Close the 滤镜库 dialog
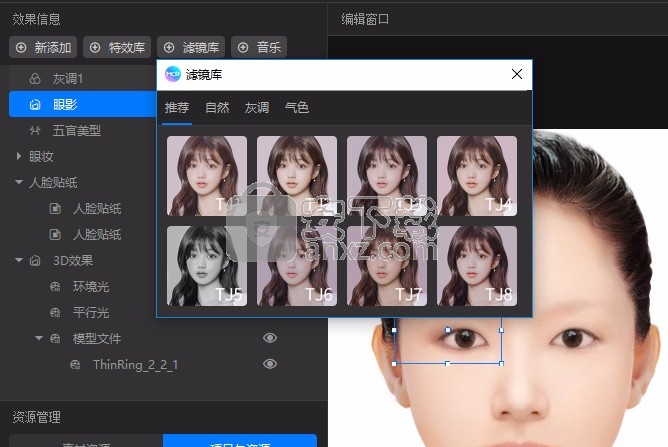Viewport: 668px width, 447px height. (x=517, y=74)
